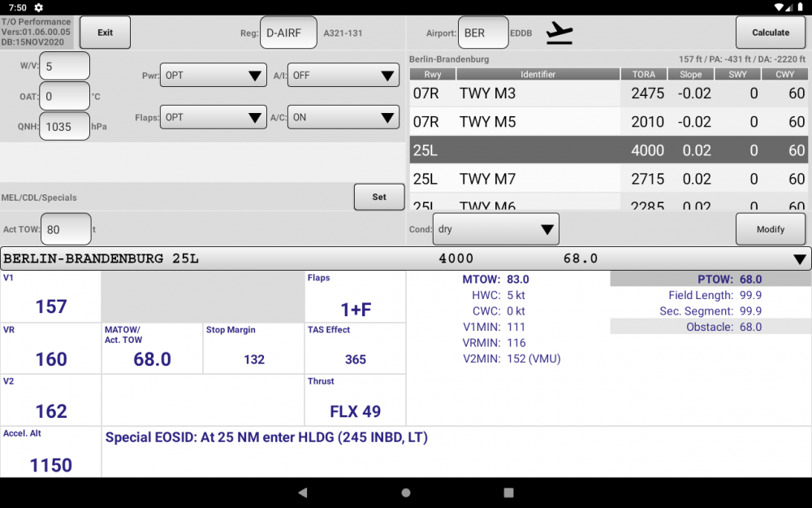Viewport: 812px width, 508px height.
Task: Tap the takeoff airplane icon
Action: pyautogui.click(x=559, y=33)
